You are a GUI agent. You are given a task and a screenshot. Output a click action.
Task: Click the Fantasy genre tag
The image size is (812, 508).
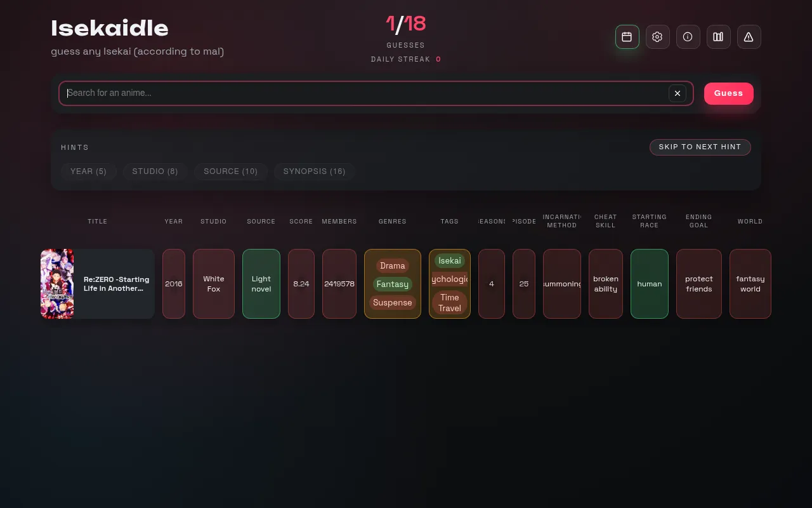(x=393, y=284)
